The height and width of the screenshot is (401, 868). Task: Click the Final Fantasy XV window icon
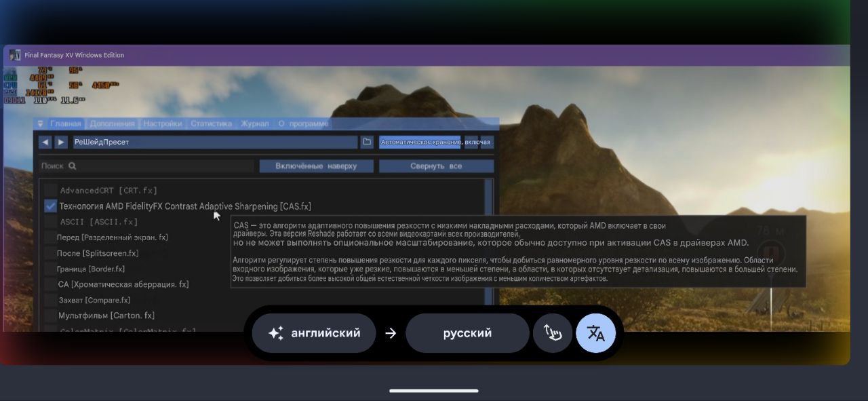pos(15,55)
